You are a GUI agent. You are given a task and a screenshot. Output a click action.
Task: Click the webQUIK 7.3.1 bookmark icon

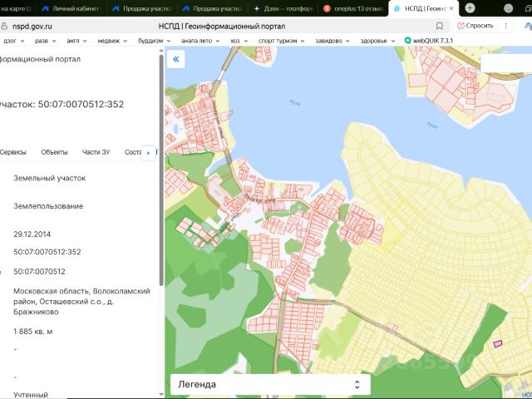coord(407,40)
